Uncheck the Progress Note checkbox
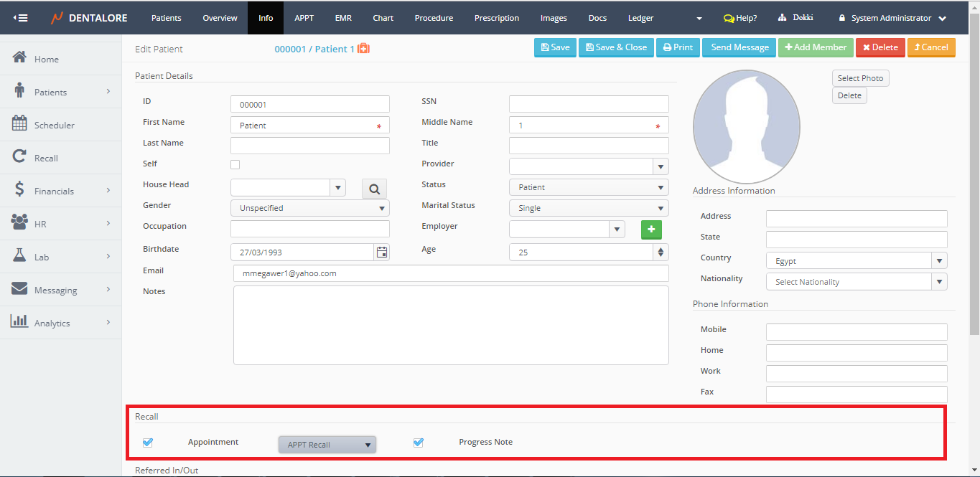The image size is (980, 477). 419,443
